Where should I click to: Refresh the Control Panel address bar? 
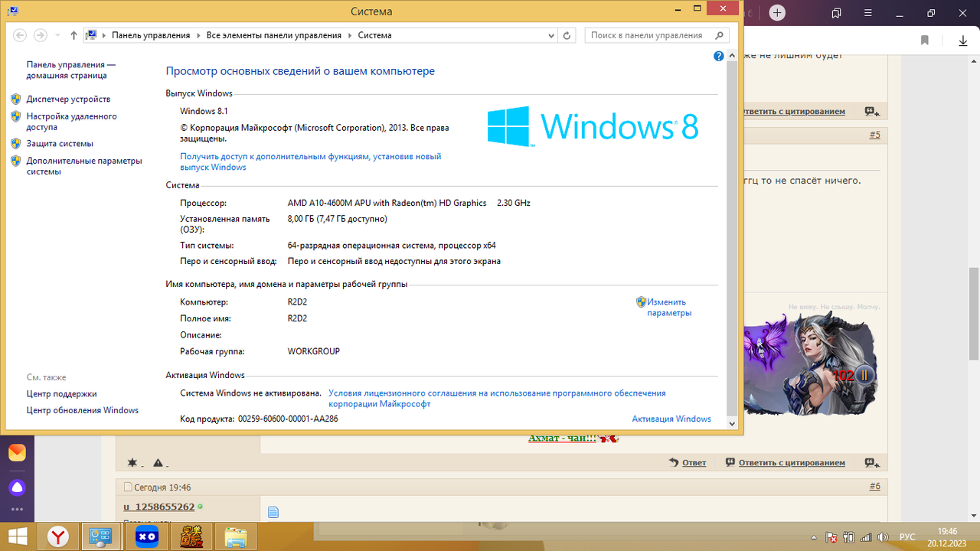pos(567,35)
